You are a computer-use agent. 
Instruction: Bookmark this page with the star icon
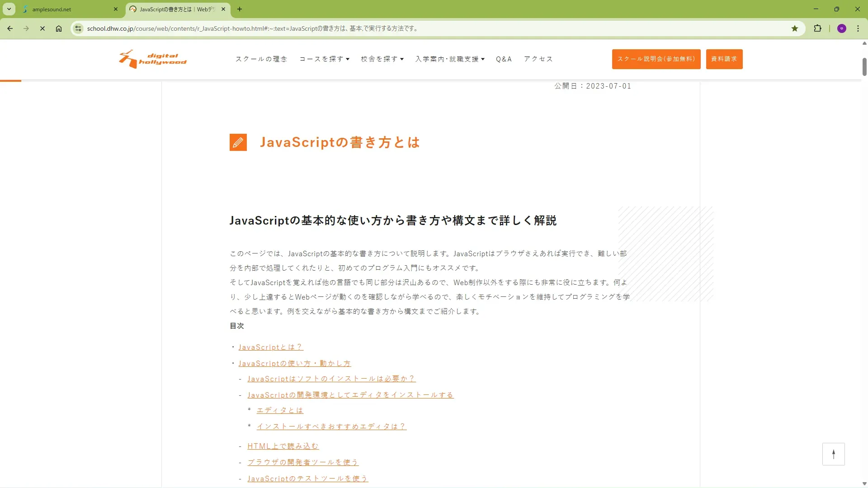pyautogui.click(x=795, y=28)
